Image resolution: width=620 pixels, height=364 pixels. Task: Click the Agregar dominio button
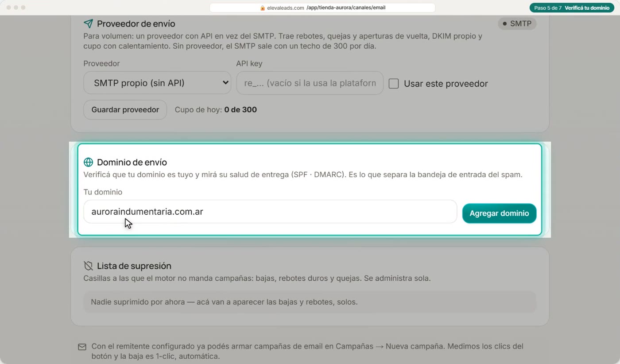point(499,213)
